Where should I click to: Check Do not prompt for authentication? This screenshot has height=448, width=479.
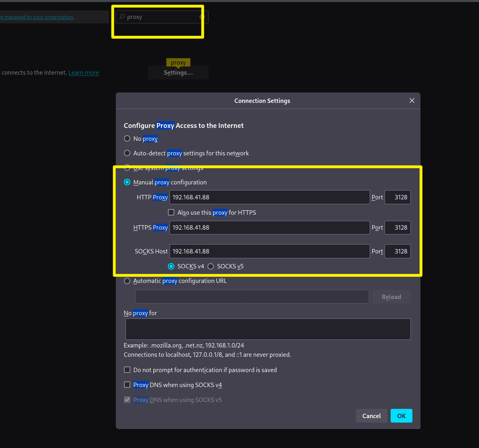pos(127,370)
